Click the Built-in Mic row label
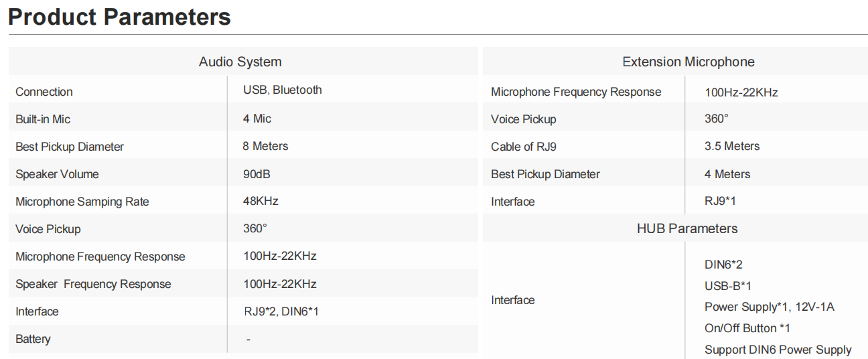 pos(43,119)
